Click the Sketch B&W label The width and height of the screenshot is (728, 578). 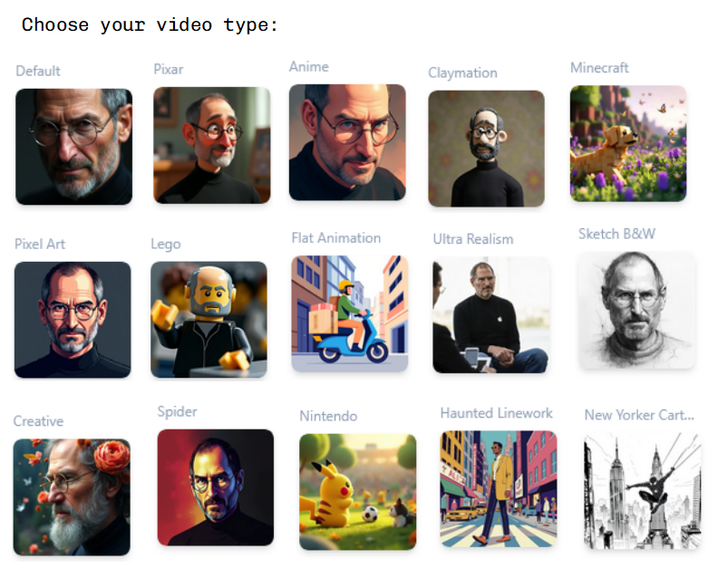pyautogui.click(x=616, y=234)
